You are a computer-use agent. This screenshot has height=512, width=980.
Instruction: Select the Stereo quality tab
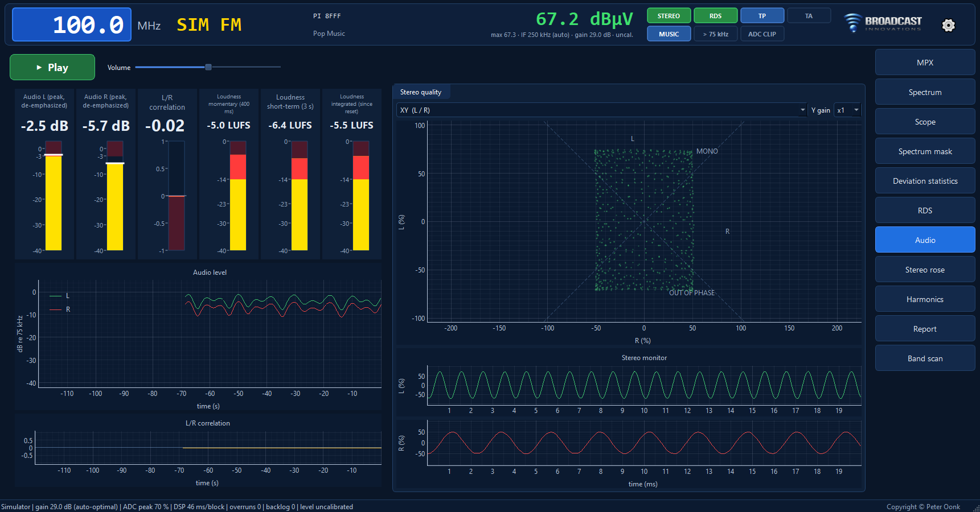point(421,92)
